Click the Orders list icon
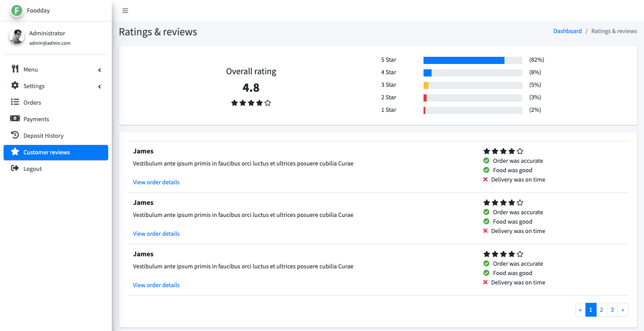Screen dimensions: 644x331 (x=15, y=102)
